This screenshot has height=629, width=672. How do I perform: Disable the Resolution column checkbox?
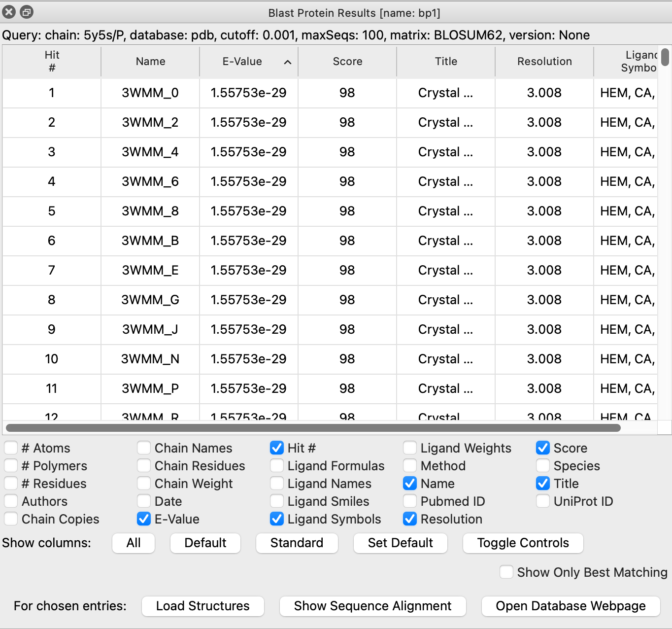410,519
